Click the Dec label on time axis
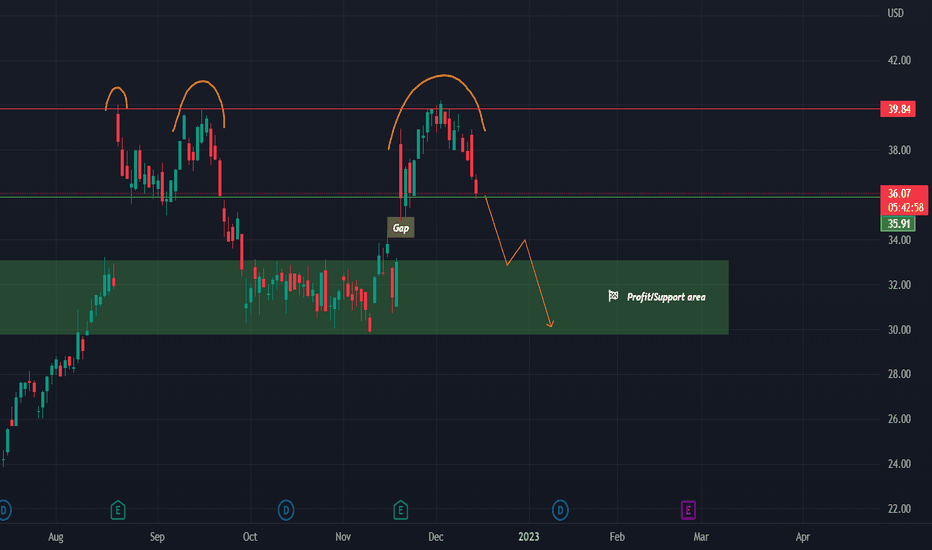 tap(436, 537)
